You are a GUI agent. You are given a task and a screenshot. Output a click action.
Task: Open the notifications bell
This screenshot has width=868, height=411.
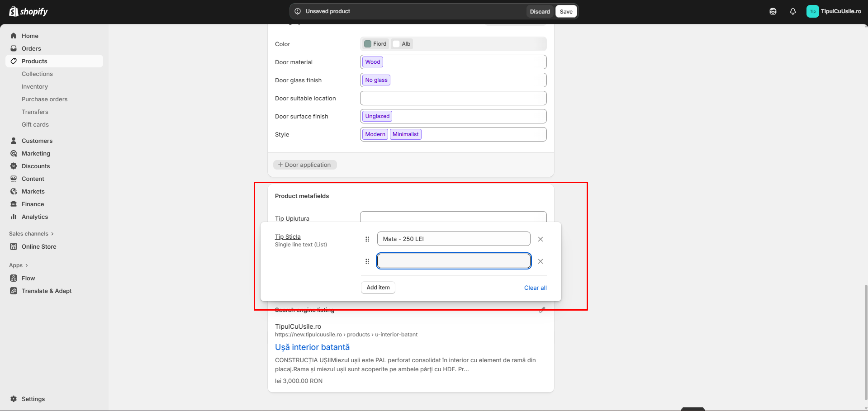[x=792, y=12]
